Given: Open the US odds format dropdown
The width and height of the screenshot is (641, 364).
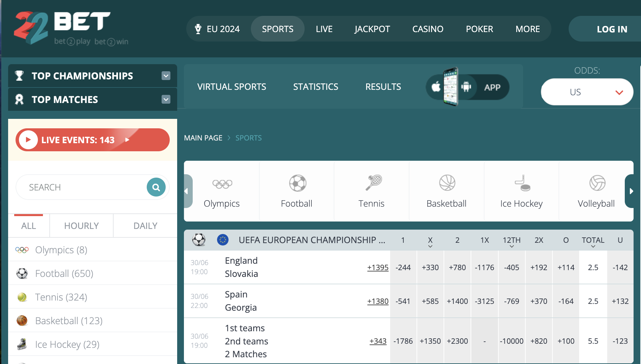Looking at the screenshot, I should pos(587,92).
